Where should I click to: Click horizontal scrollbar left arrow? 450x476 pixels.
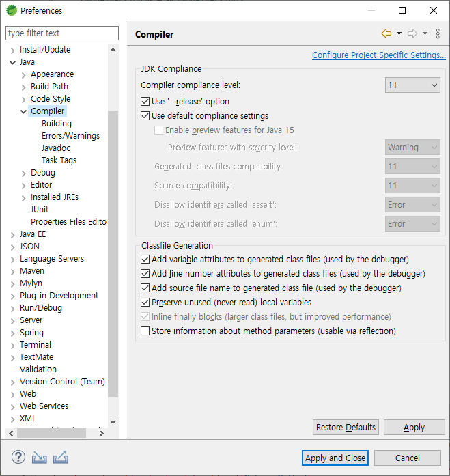[x=11, y=433]
